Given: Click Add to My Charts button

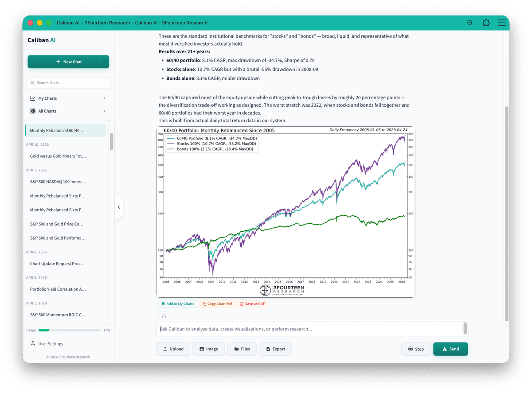Looking at the screenshot, I should coord(178,304).
